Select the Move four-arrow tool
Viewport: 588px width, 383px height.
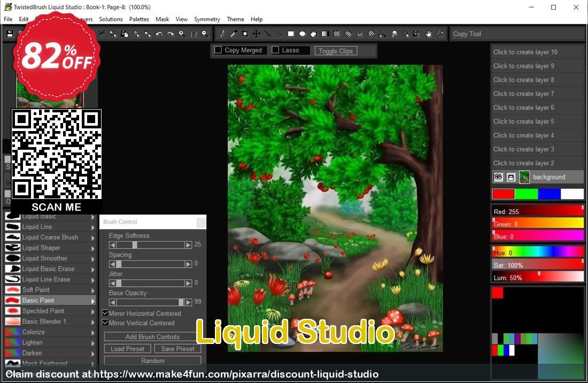tap(257, 34)
